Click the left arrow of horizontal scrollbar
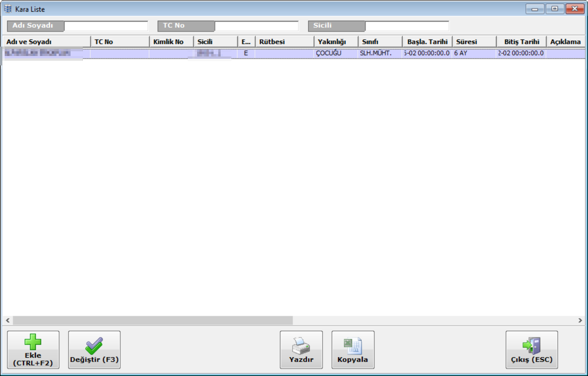The width and height of the screenshot is (588, 376). click(x=8, y=320)
